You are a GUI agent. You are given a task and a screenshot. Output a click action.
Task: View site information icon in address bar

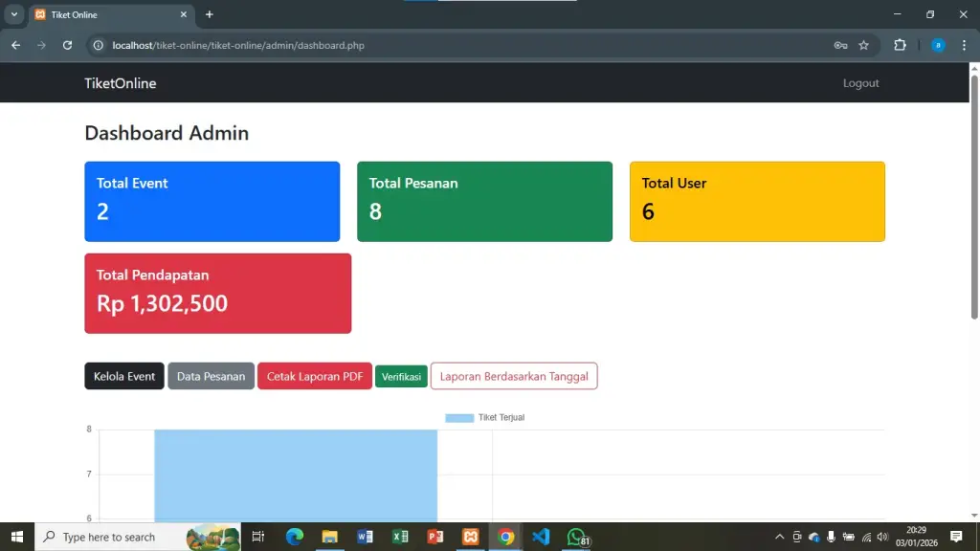(98, 45)
